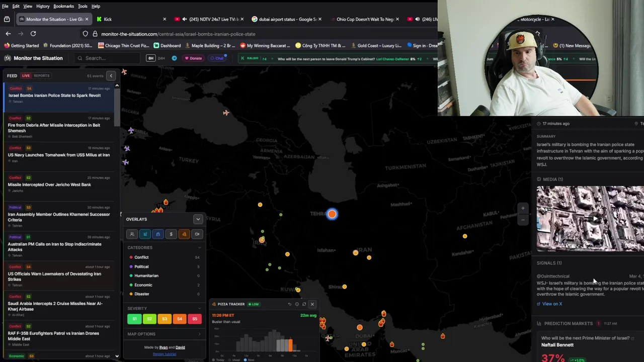This screenshot has width=644, height=362.
Task: Close the Pizza Tracker panel
Action: [x=312, y=304]
